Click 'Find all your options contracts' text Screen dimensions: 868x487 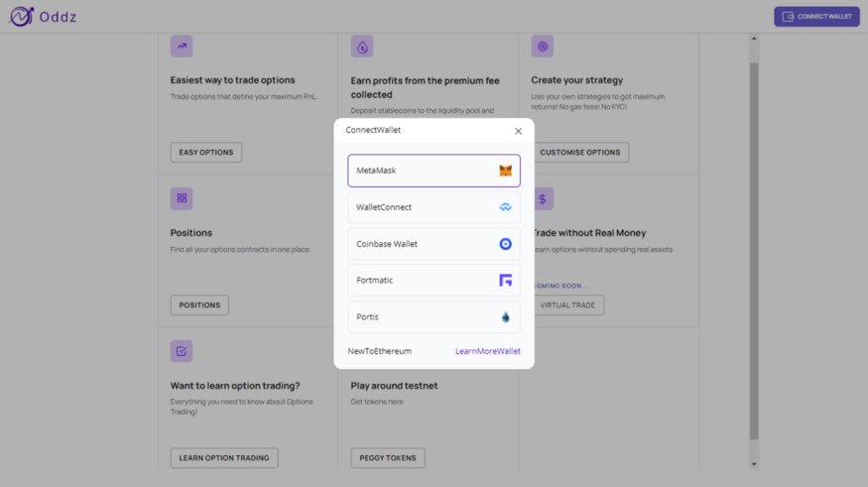tap(240, 250)
